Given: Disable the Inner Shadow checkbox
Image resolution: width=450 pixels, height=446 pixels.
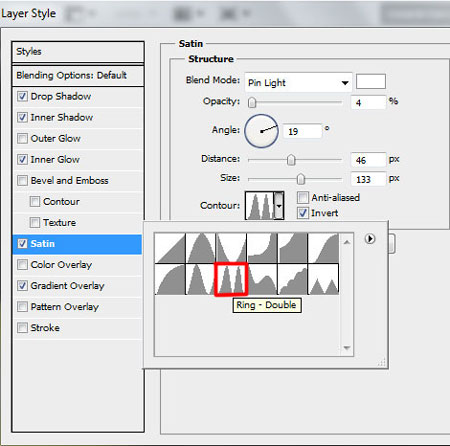Looking at the screenshot, I should tap(22, 118).
